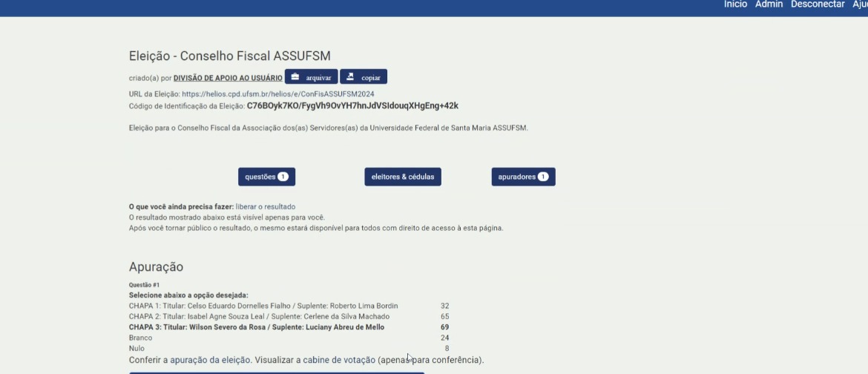Open eleitores & cédulas

tap(403, 177)
